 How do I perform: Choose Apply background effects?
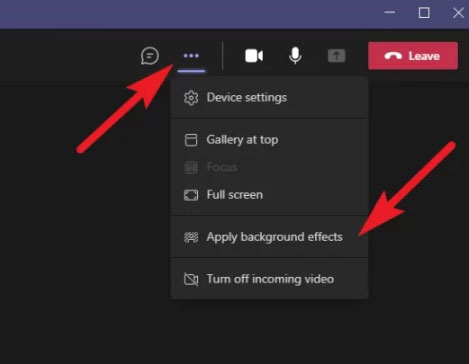click(269, 237)
